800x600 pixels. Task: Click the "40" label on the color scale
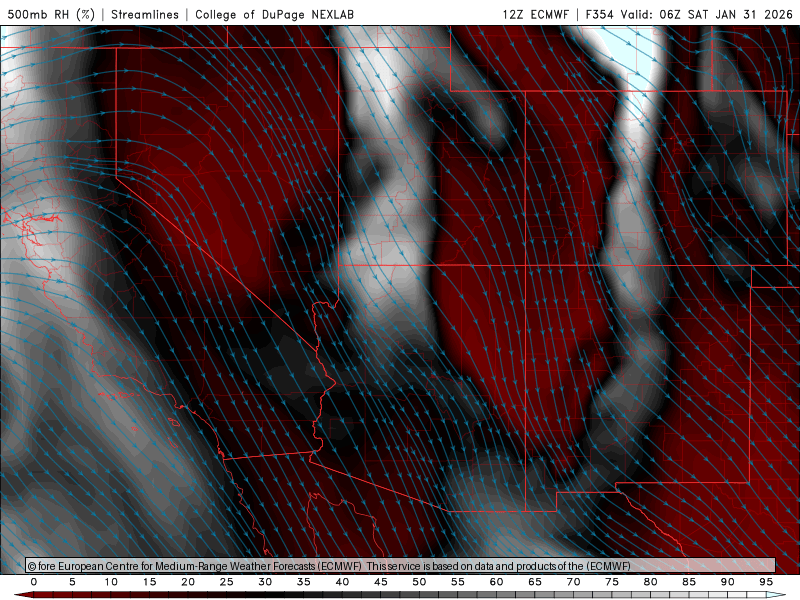coord(342,582)
